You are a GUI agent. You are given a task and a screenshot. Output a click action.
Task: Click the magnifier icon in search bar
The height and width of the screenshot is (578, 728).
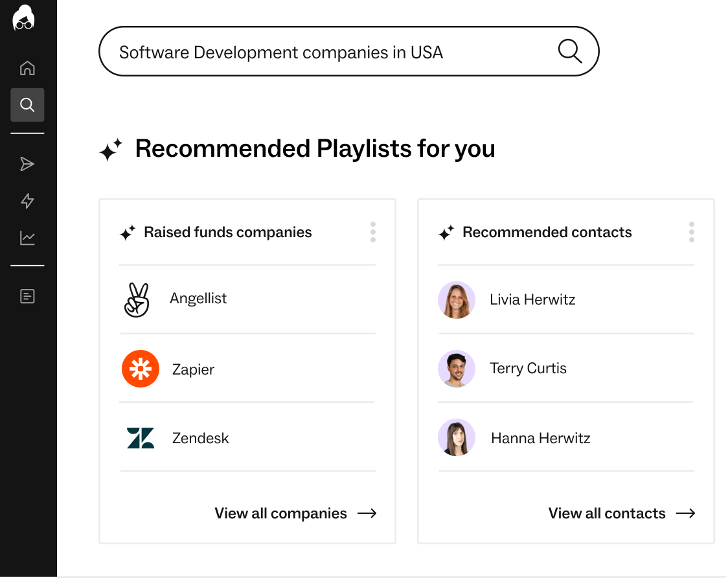point(570,51)
